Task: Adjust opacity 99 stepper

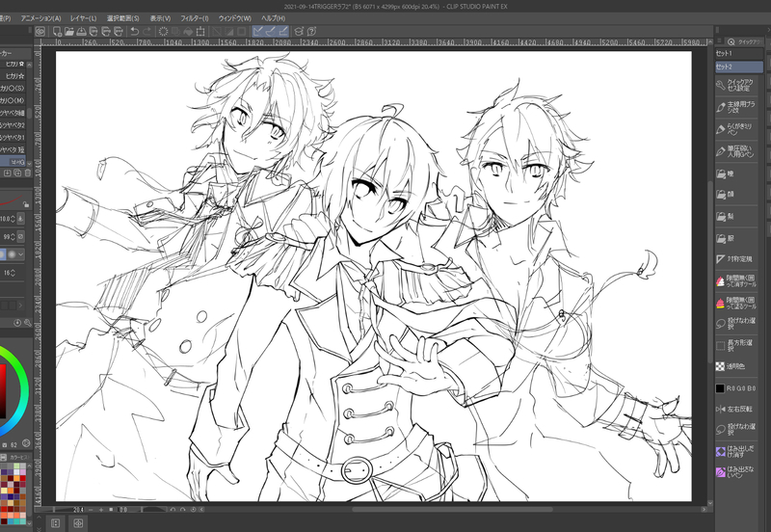Action: click(13, 237)
